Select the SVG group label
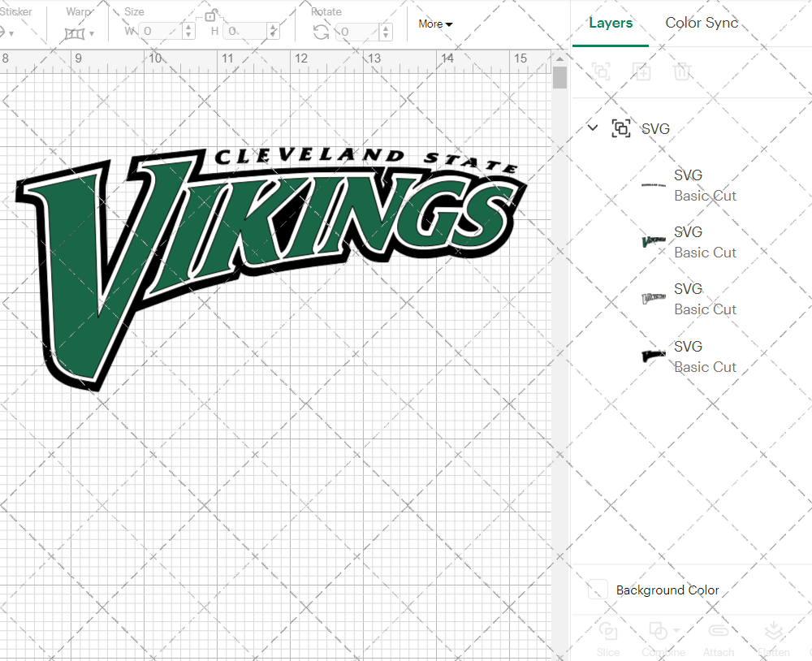The height and width of the screenshot is (661, 812). coord(655,128)
